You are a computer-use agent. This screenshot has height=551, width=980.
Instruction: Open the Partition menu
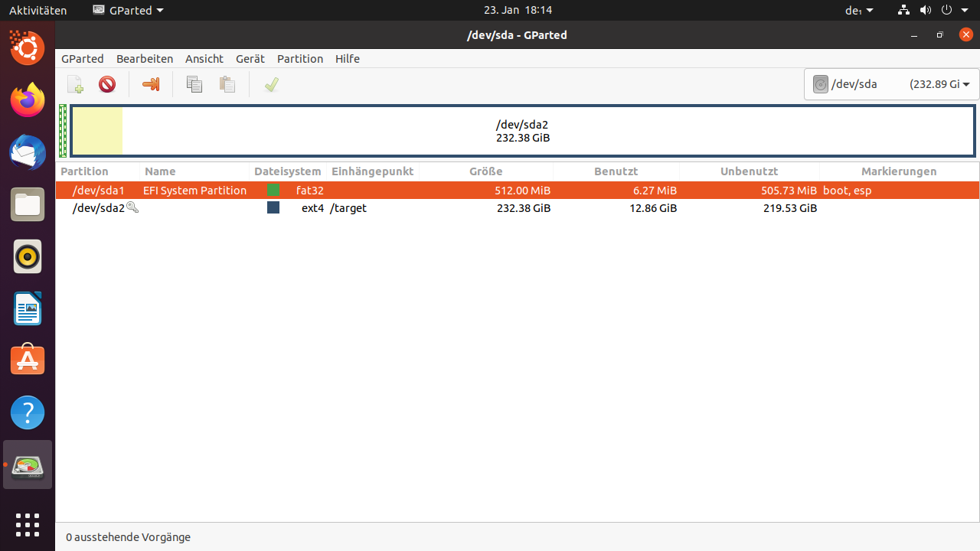point(300,59)
